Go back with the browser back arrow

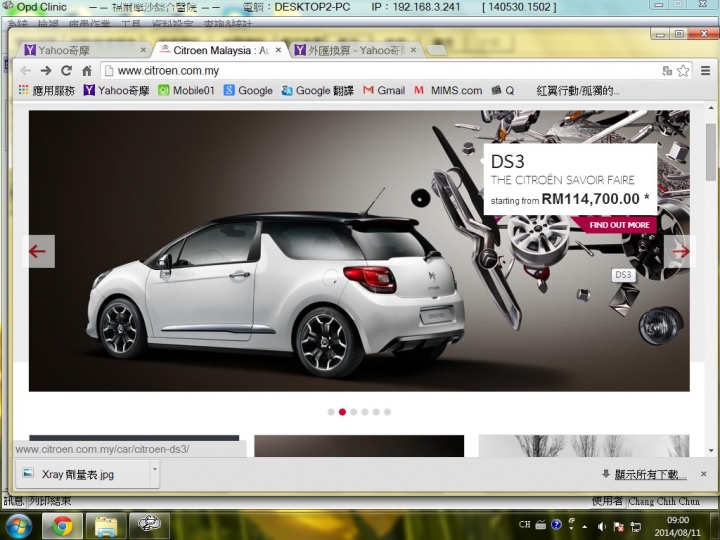26,71
